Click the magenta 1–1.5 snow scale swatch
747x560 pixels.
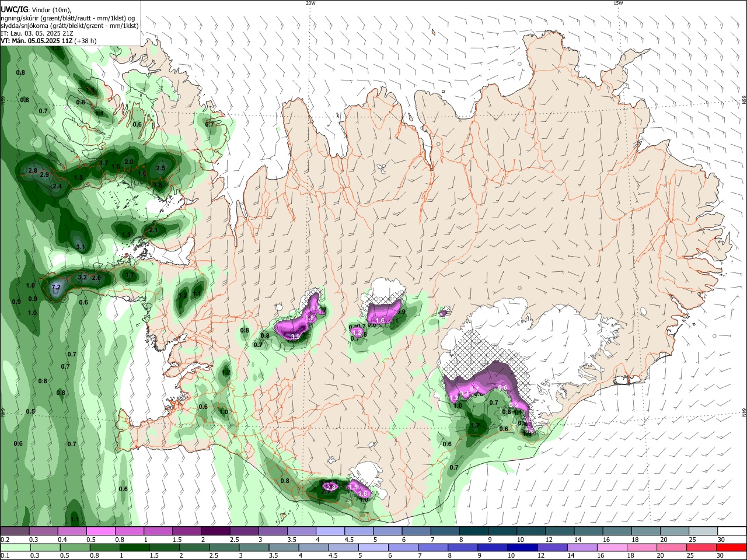158,531
